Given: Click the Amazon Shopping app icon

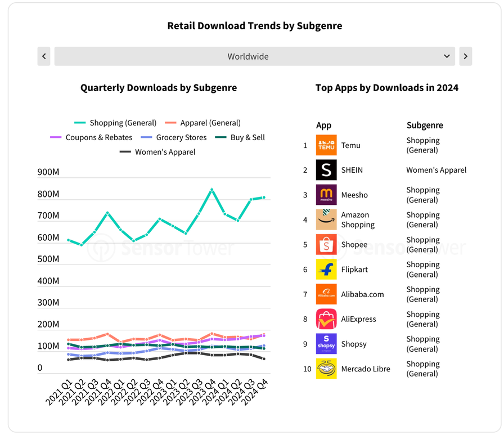Looking at the screenshot, I should pos(326,219).
